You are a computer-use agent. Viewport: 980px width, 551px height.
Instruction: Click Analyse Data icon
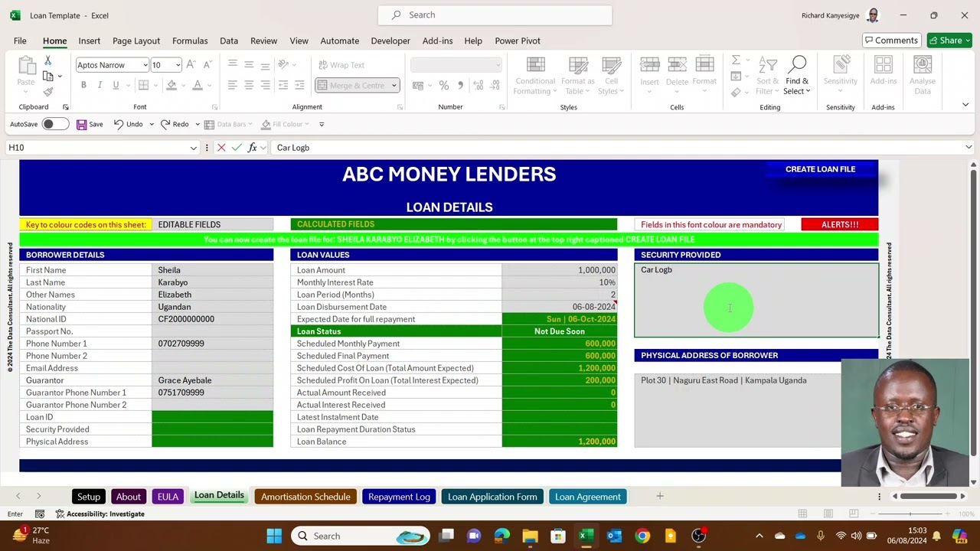click(x=923, y=74)
